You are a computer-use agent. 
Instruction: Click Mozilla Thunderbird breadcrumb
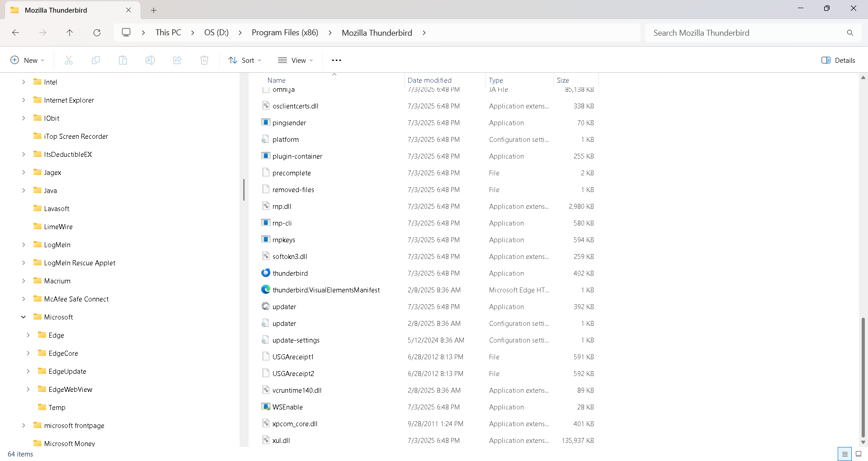pyautogui.click(x=377, y=33)
